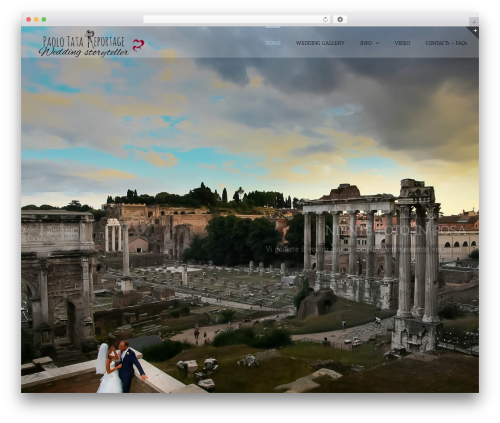Open Contacts – FAQs page
Screen dimensions: 500x423
coord(446,43)
